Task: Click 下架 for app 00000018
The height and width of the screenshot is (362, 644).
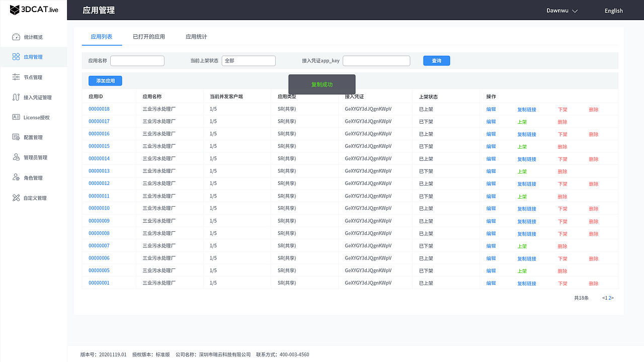Action: point(562,110)
